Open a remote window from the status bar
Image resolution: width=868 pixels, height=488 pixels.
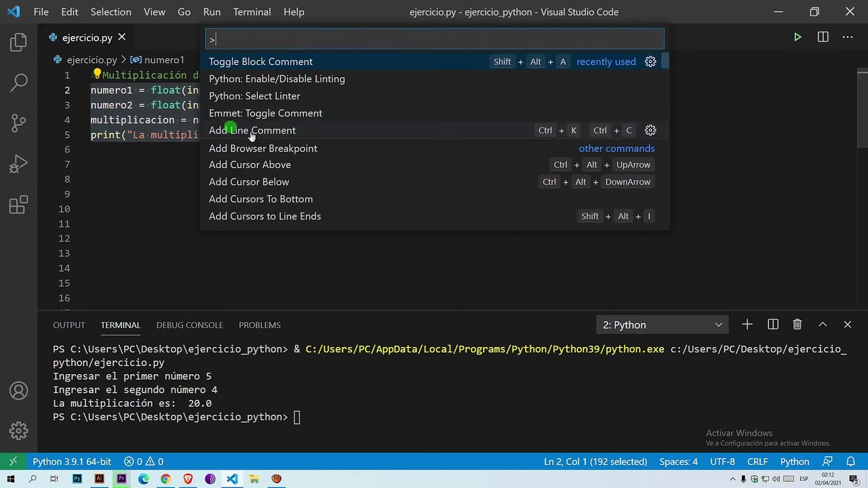(12, 462)
